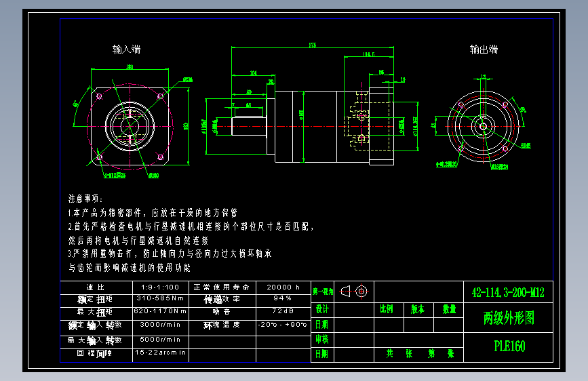
Task: Click note line 2 beginning 首先严格检查电机
Action: pyautogui.click(x=191, y=226)
